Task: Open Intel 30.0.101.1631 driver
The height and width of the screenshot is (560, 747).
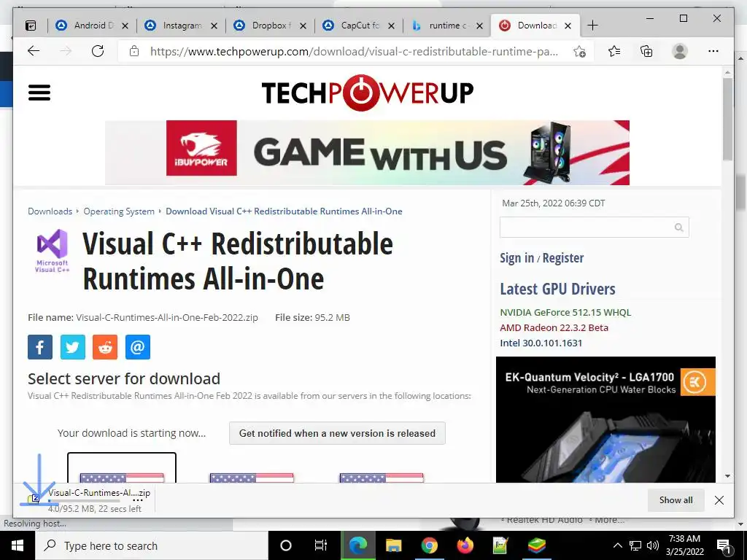Action: tap(541, 343)
